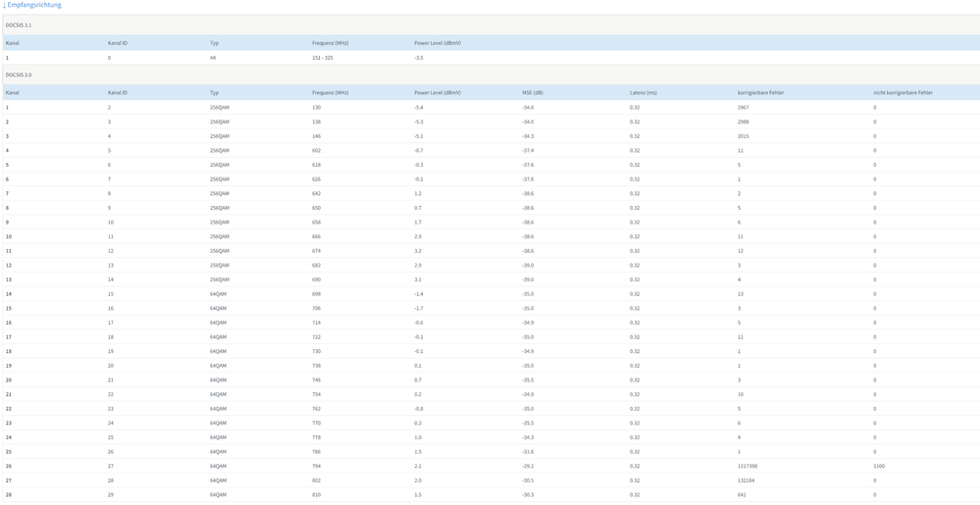Select the -37.4 MSE value
980x505 pixels.
coord(528,151)
